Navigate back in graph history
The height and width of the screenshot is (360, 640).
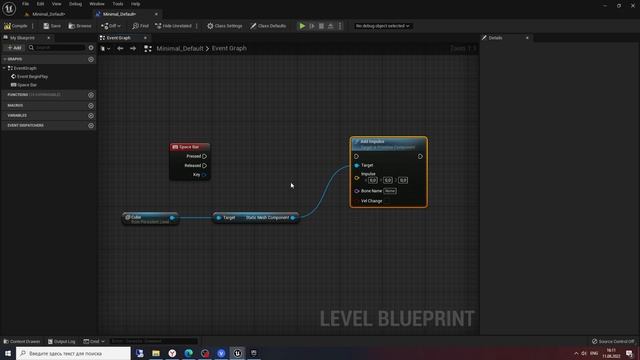pos(120,49)
